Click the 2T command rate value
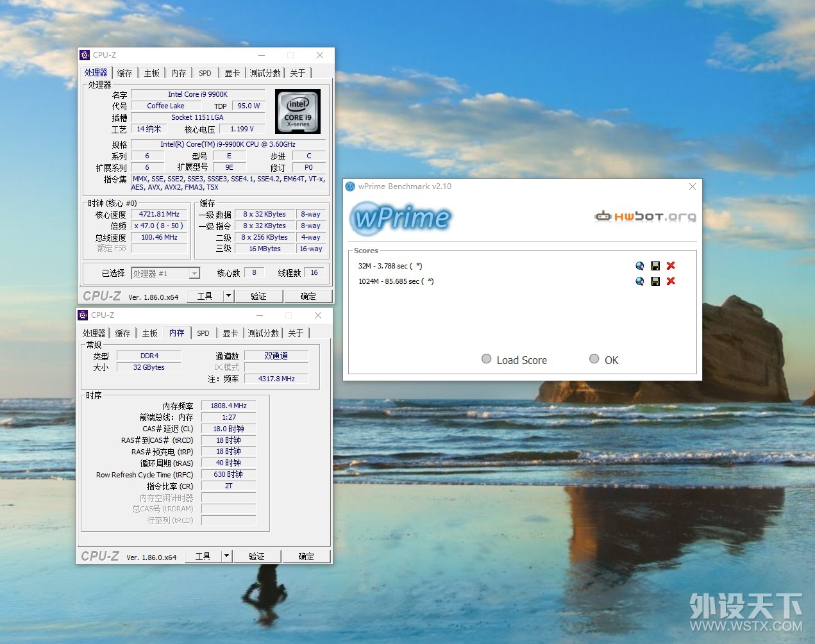 click(229, 486)
